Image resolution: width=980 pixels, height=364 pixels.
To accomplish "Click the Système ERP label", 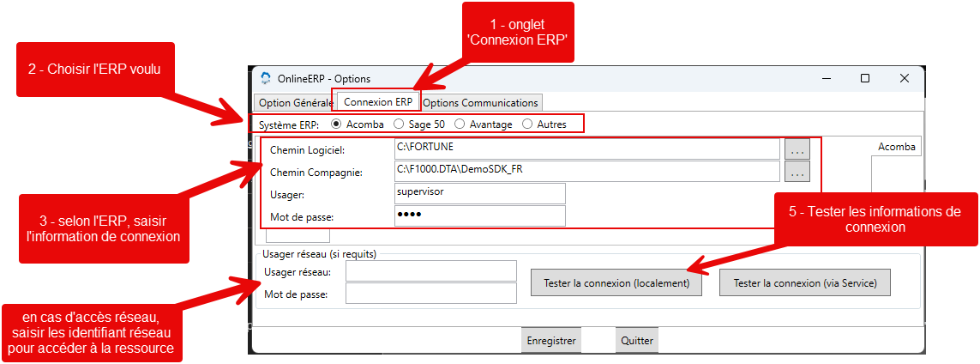I will click(289, 124).
